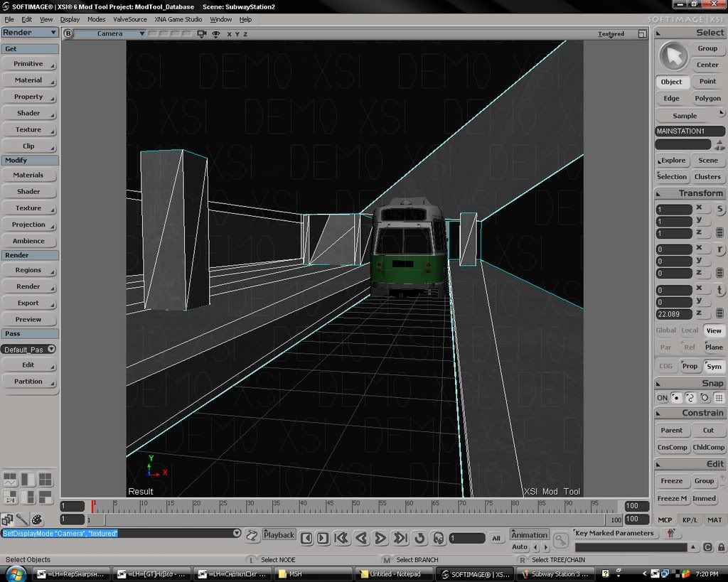
Task: Click the Freeze M button
Action: (x=671, y=498)
